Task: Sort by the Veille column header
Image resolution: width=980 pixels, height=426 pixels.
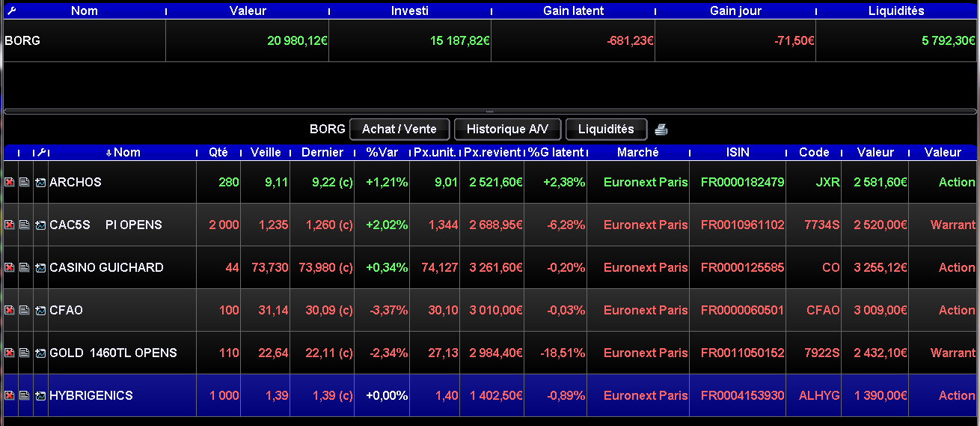Action: 266,152
